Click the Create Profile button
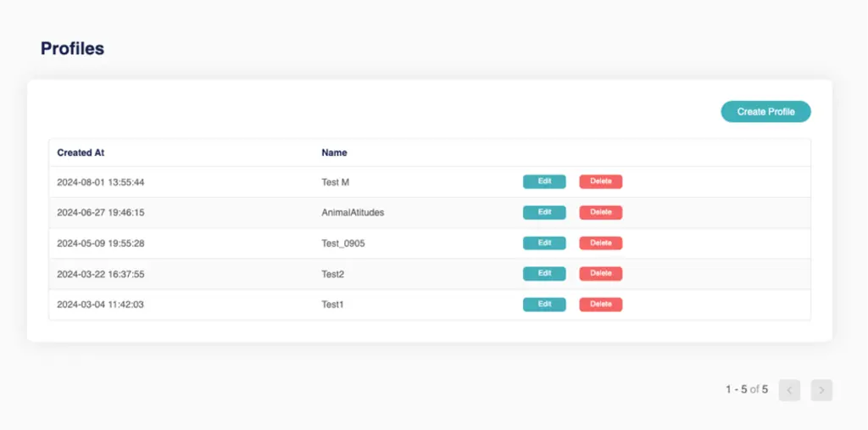The image size is (868, 430). (x=765, y=112)
